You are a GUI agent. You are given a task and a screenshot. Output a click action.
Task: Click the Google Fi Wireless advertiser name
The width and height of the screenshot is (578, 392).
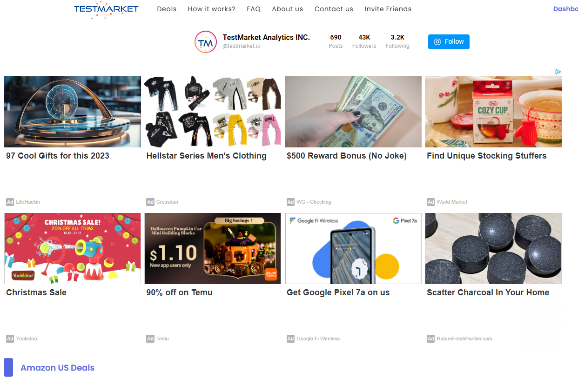318,339
